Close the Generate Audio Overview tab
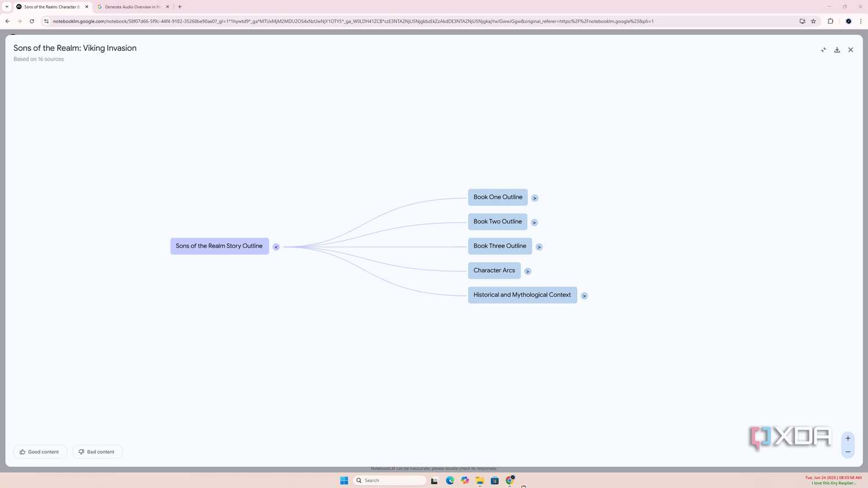This screenshot has width=868, height=488. click(167, 7)
